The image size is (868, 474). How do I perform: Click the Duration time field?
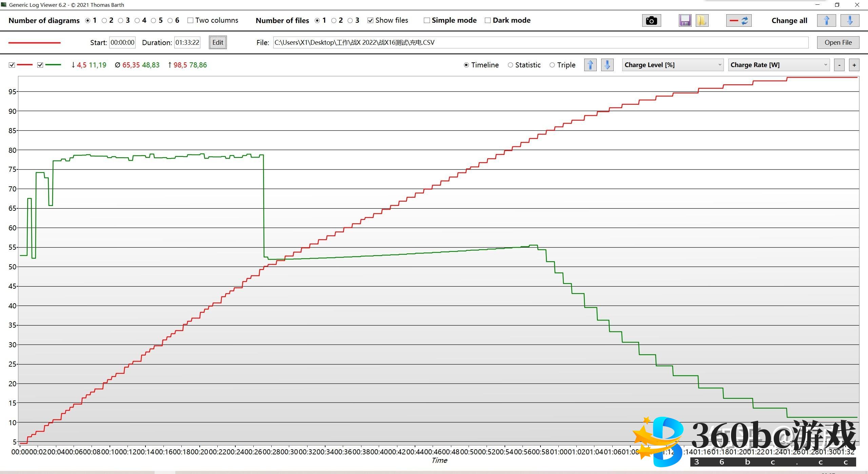pos(187,43)
